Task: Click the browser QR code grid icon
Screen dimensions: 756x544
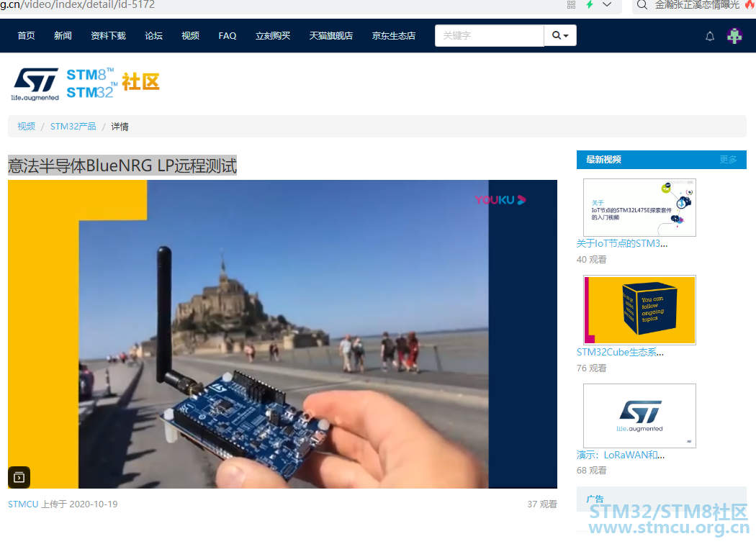Action: (572, 5)
